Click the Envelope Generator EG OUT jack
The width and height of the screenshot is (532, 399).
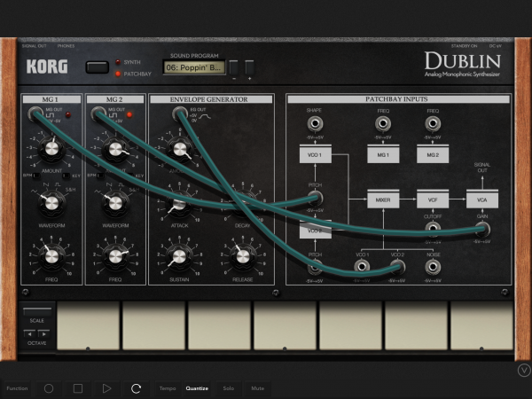pyautogui.click(x=180, y=113)
